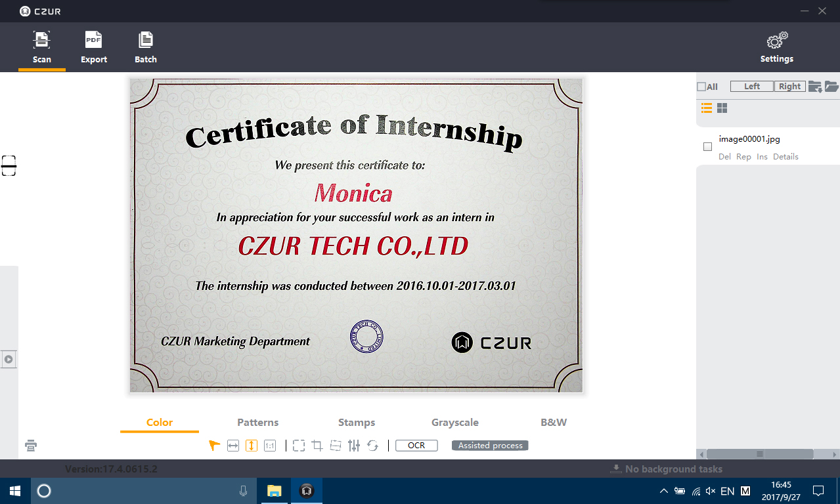Click the Cortana search circle

(x=44, y=491)
